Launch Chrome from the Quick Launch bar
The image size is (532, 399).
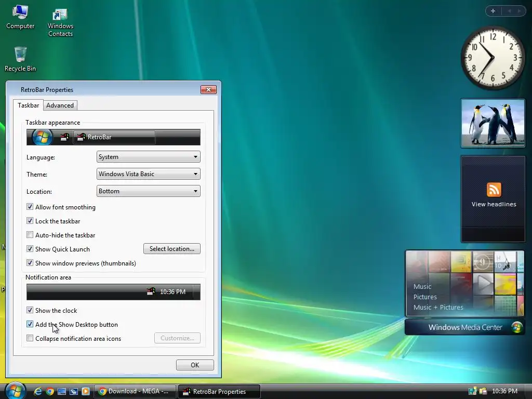pos(50,391)
